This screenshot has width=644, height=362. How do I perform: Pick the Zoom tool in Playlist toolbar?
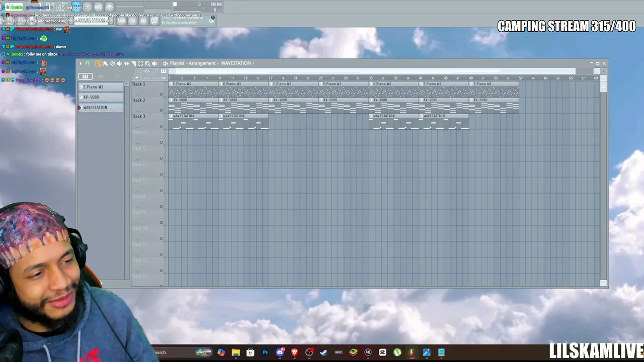(147, 63)
